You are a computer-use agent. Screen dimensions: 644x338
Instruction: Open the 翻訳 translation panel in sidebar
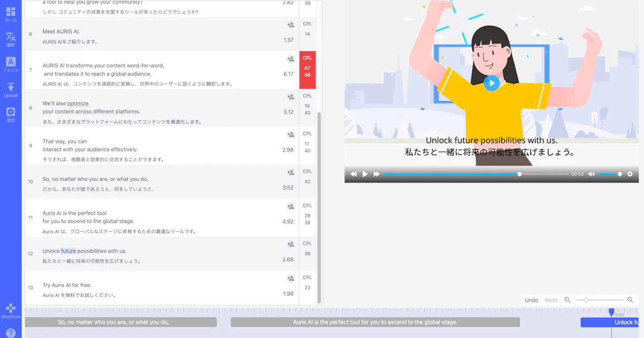tap(11, 38)
